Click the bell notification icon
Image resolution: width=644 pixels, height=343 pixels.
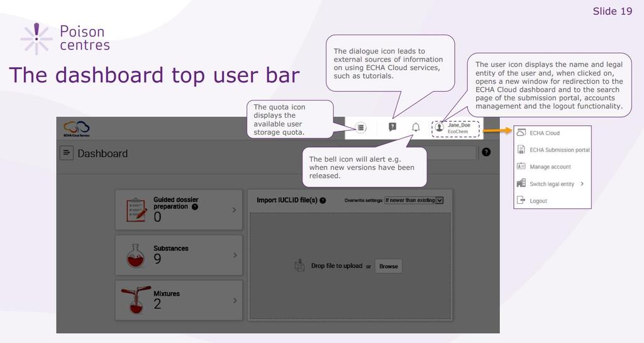click(416, 127)
